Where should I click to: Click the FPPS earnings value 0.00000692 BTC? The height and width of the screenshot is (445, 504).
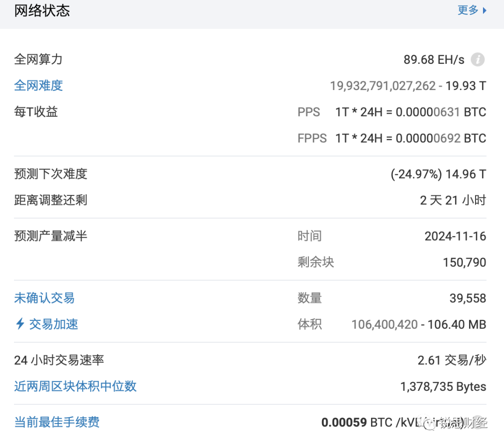[441, 139]
